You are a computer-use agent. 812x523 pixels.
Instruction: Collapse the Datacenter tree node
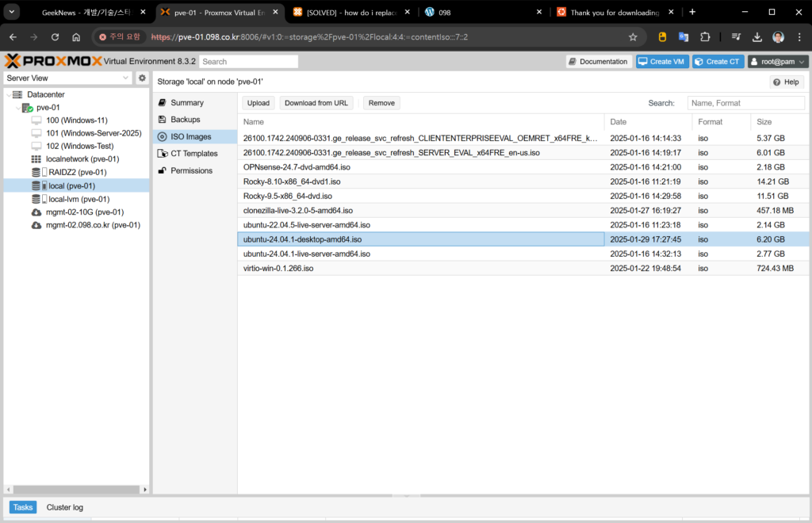(x=8, y=94)
